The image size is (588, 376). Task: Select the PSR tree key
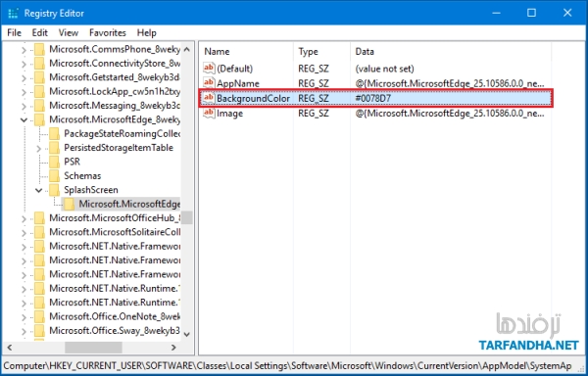(72, 162)
